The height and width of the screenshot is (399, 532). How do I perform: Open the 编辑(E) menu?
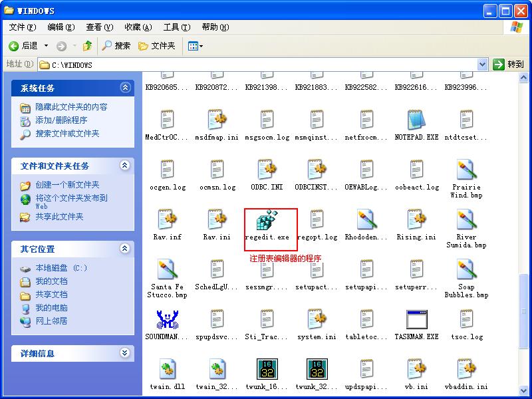click(x=61, y=27)
